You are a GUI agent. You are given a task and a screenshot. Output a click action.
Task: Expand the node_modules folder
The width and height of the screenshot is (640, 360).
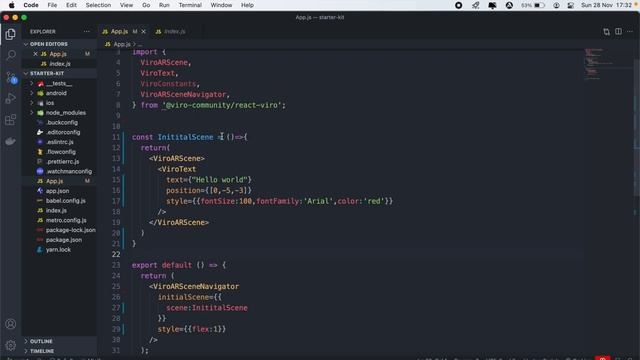tap(32, 113)
